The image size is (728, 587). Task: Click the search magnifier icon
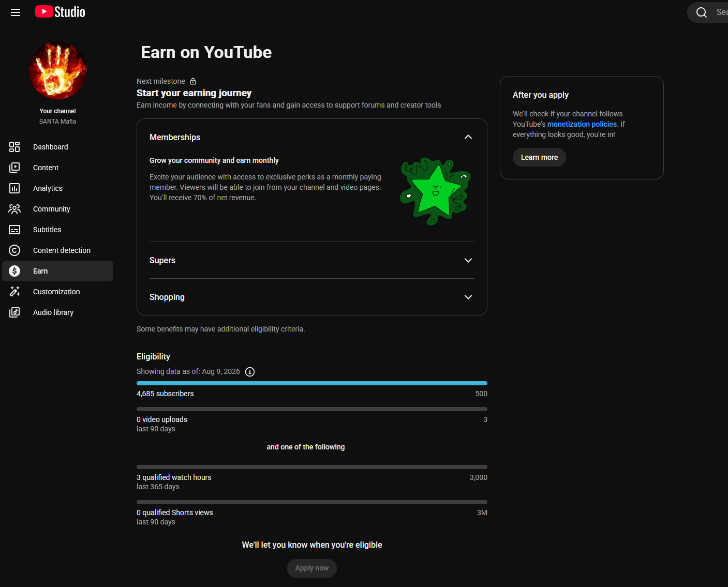[702, 12]
